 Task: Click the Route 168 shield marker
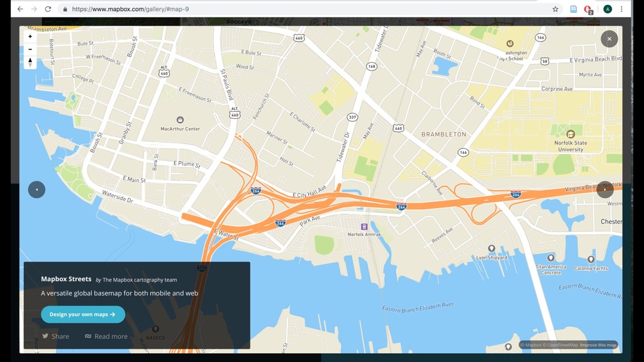(x=371, y=66)
